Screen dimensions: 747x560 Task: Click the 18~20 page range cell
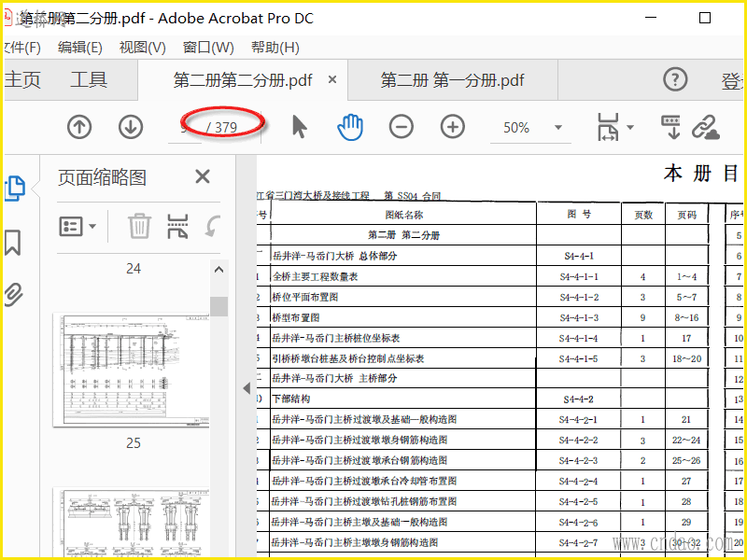click(686, 358)
